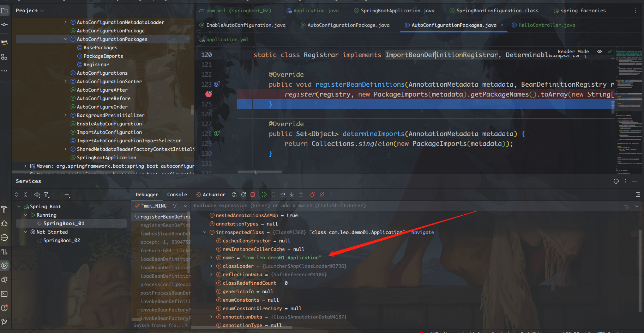Screen dimensions: 644x333
Task: Collapse the Spring Boot services node
Action: [19, 206]
